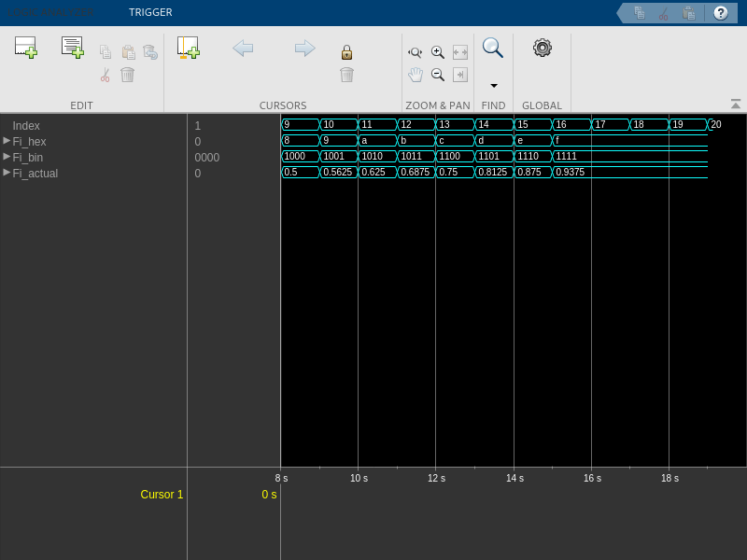This screenshot has height=560, width=747.
Task: Click waveform segment 'c' in Fi_hex
Action: 455,141
